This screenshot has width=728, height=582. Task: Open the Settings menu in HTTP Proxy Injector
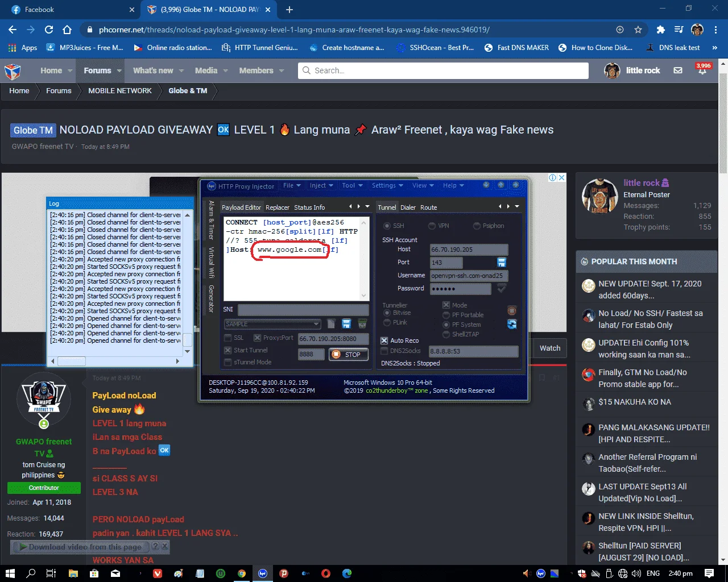click(x=387, y=185)
